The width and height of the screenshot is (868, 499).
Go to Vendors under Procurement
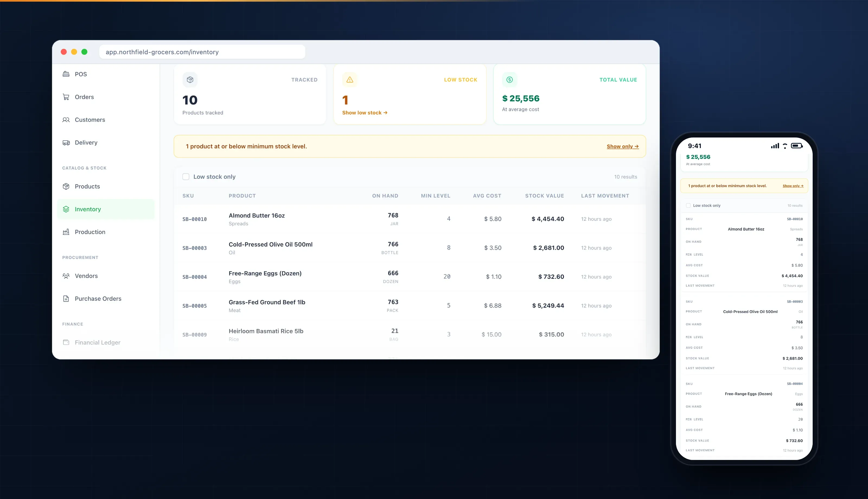click(x=106, y=276)
